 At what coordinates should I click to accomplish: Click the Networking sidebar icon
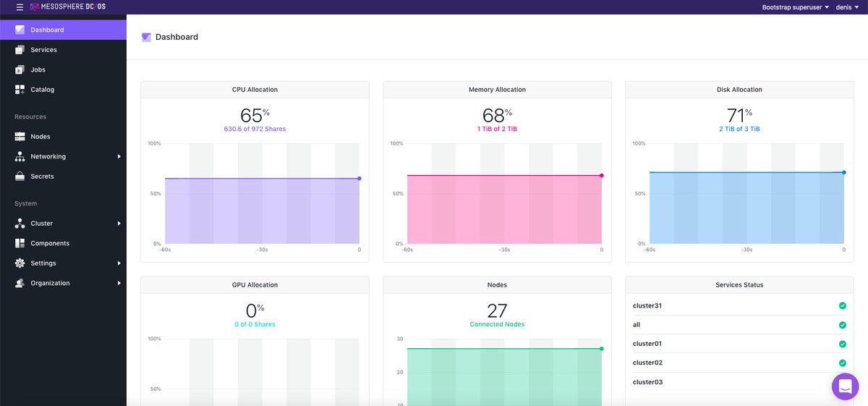(x=20, y=156)
